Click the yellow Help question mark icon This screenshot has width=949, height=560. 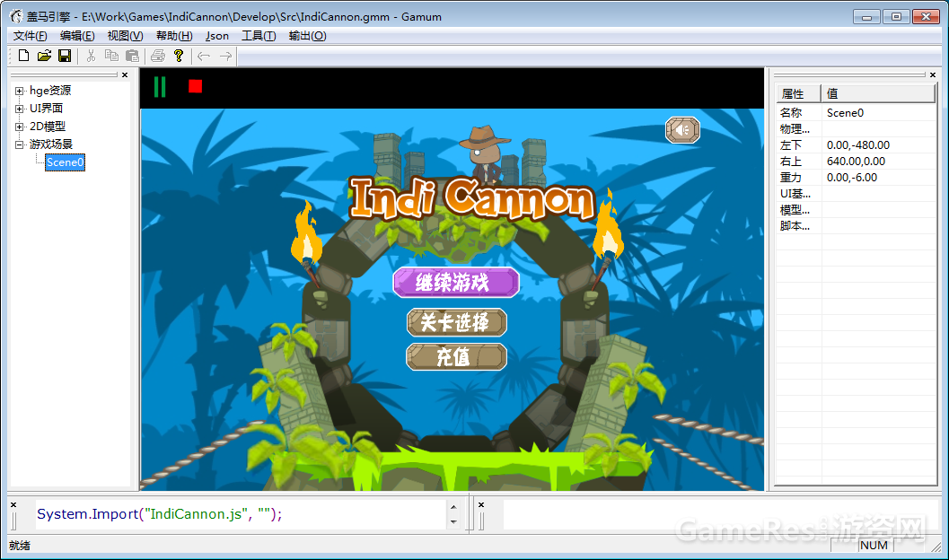pos(179,57)
